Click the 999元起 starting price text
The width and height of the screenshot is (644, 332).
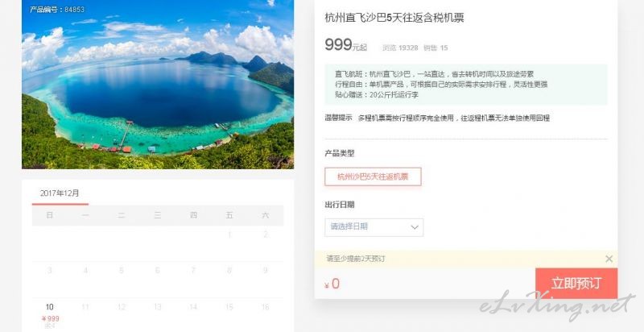(346, 45)
